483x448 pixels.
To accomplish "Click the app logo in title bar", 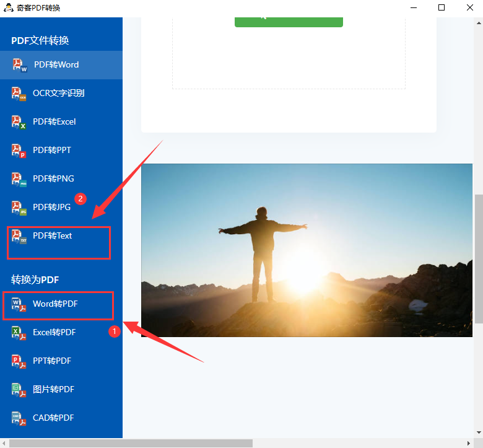I will coord(8,7).
